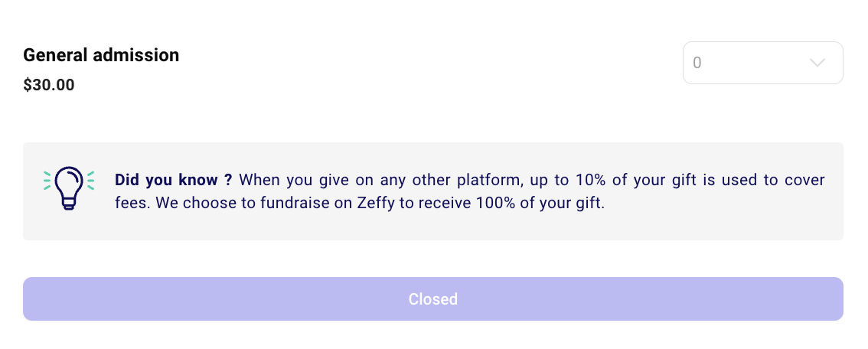Click "100% of your gift" text
Screen dimensions: 868x349
point(552,205)
